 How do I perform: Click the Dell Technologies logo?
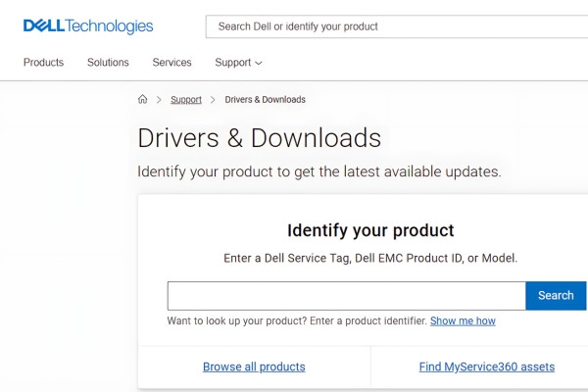point(88,25)
